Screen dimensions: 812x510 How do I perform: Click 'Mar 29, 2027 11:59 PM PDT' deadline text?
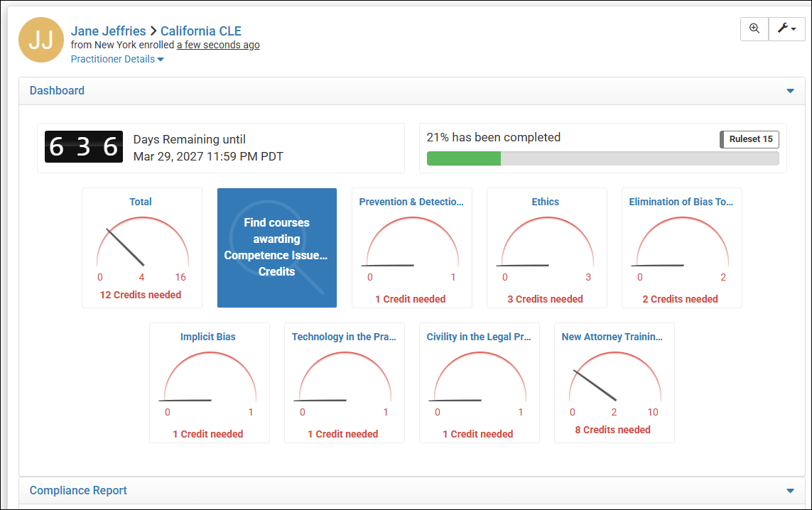click(x=208, y=157)
